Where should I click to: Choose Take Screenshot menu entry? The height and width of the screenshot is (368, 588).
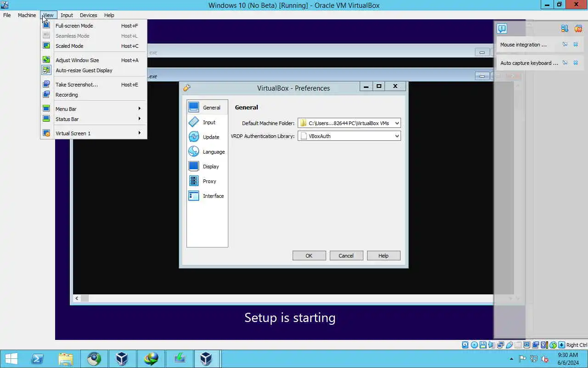pos(94,85)
